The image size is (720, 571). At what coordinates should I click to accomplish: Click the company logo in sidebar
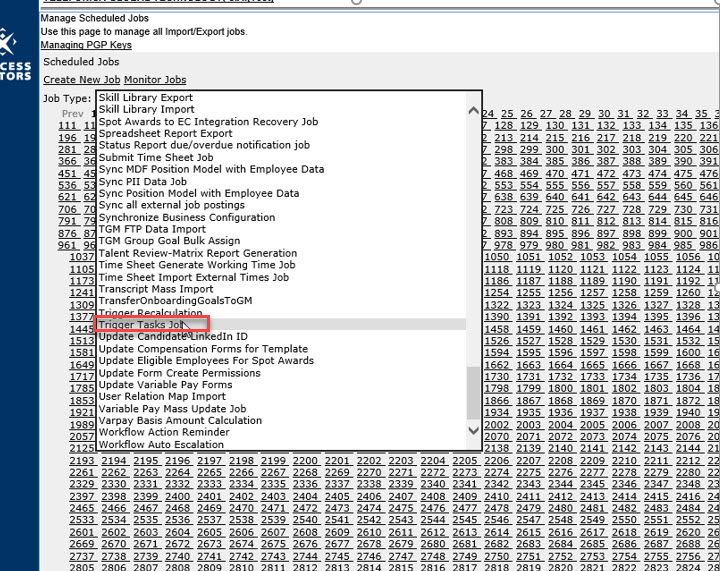tap(15, 55)
